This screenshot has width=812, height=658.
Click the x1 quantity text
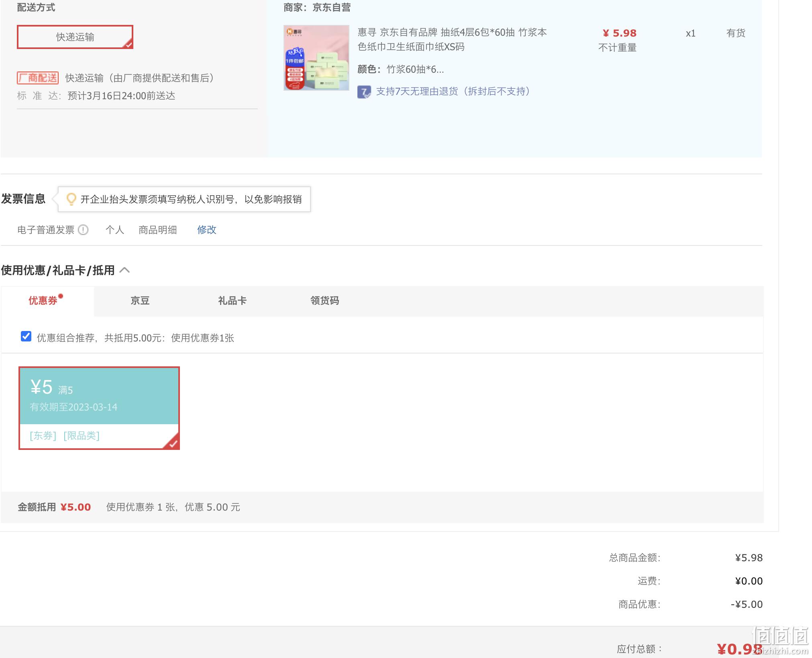click(691, 33)
